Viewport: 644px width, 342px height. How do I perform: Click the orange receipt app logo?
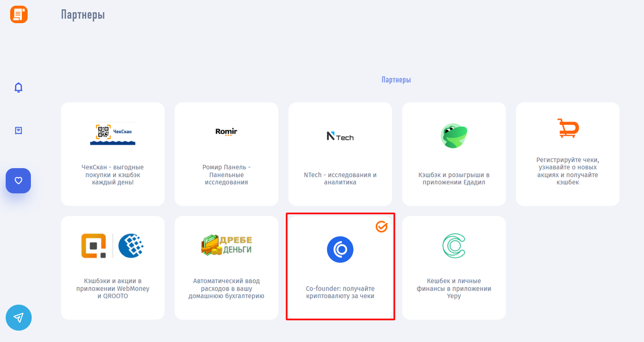(x=19, y=14)
